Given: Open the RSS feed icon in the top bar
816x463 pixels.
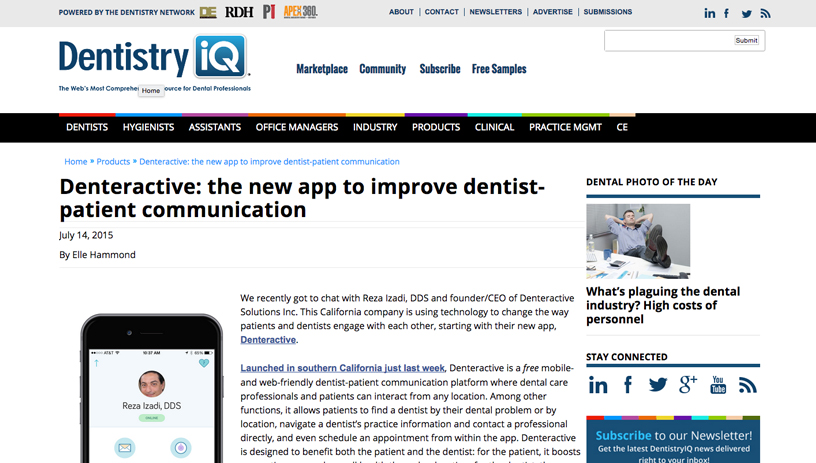Looking at the screenshot, I should (765, 14).
